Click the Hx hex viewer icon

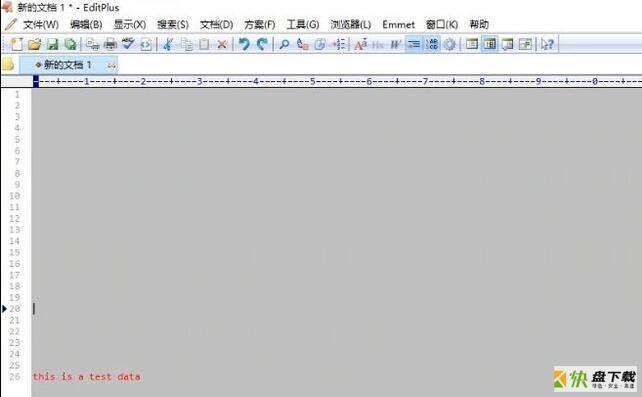pyautogui.click(x=378, y=44)
